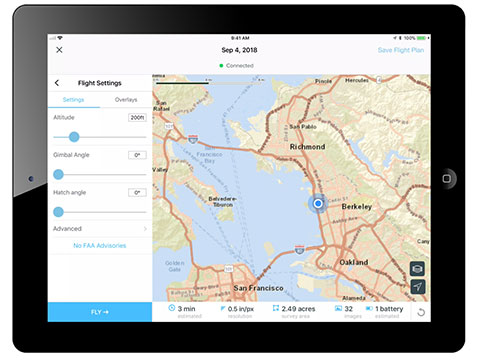
Task: Open Save Flight Plan link
Action: point(401,50)
